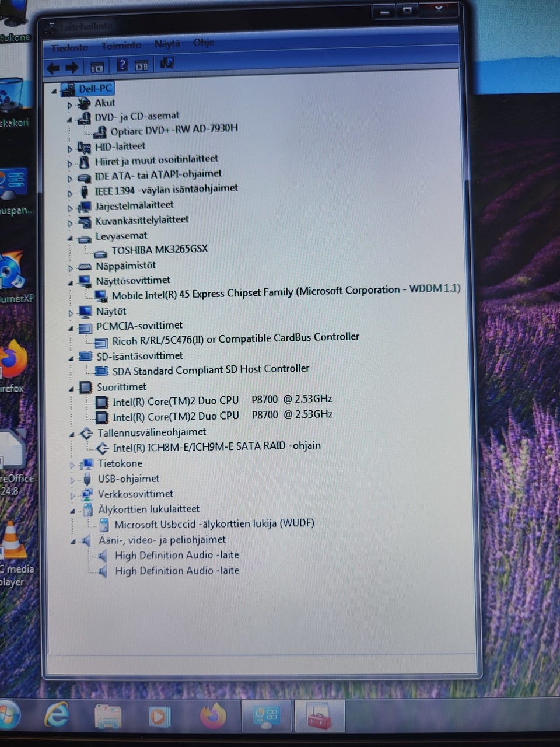Click the USB-ohjaimet plug icon
560x747 pixels.
87,479
